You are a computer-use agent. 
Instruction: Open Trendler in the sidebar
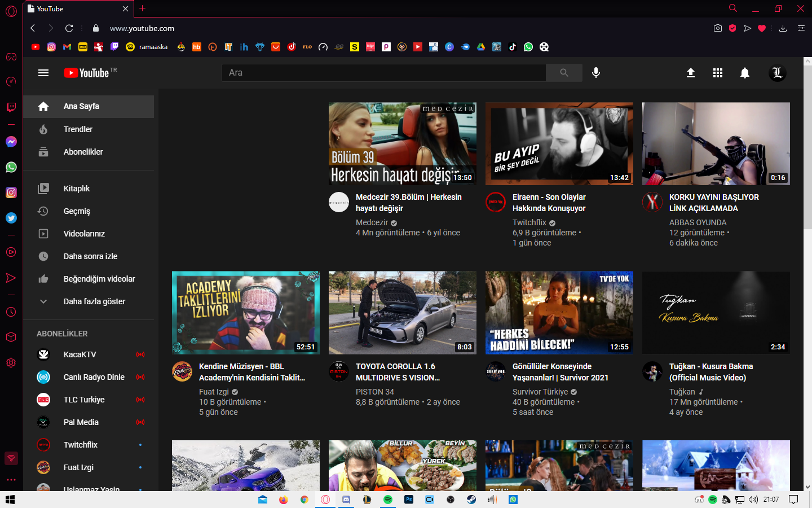tap(89, 129)
